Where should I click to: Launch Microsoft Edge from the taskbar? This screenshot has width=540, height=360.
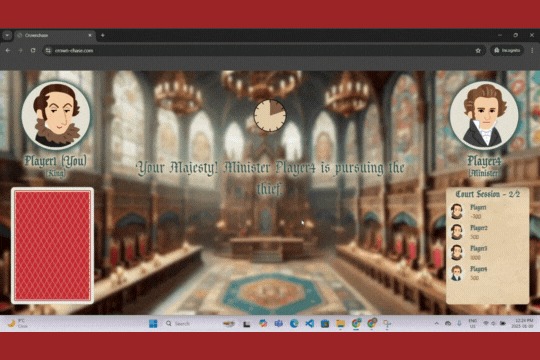(x=294, y=323)
